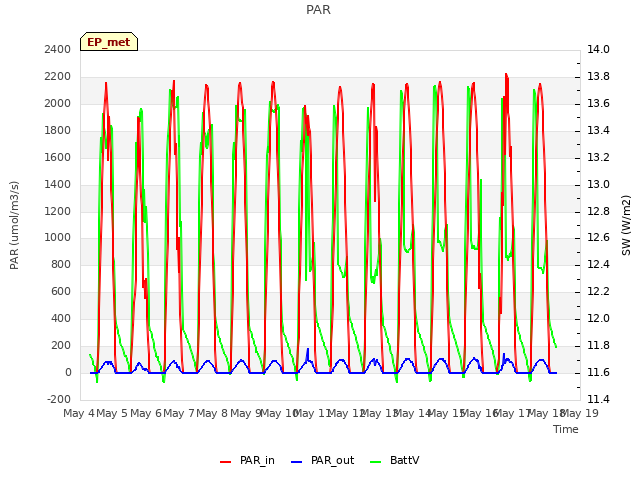Click the 'May 12' x-axis tick label
This screenshot has height=480, width=640.
point(347,413)
